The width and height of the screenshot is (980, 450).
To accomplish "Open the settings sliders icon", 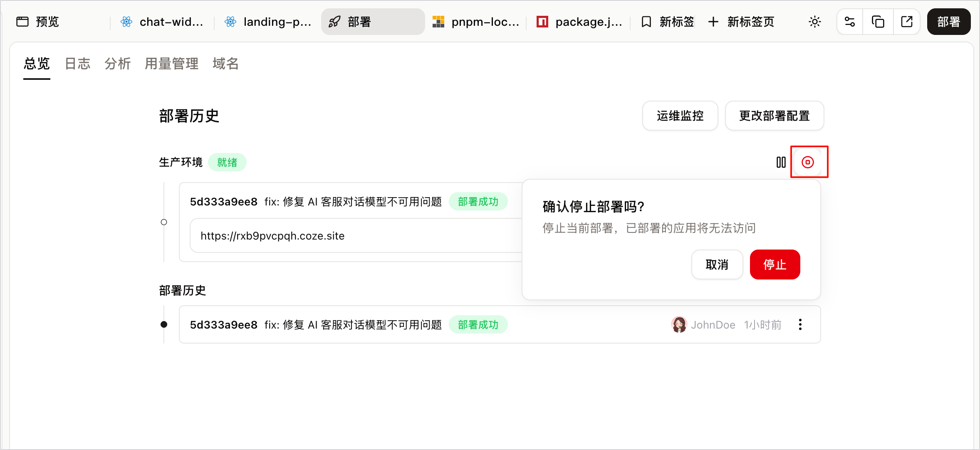I will 850,22.
